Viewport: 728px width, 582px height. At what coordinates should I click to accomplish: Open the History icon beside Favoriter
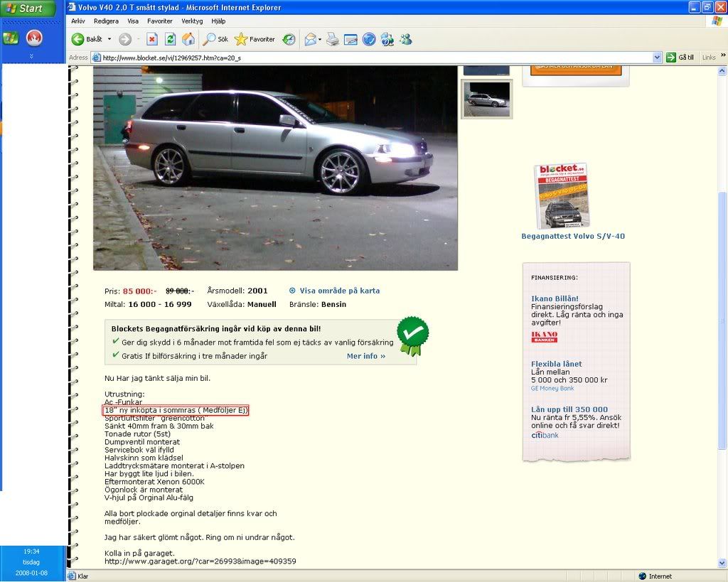pyautogui.click(x=289, y=39)
